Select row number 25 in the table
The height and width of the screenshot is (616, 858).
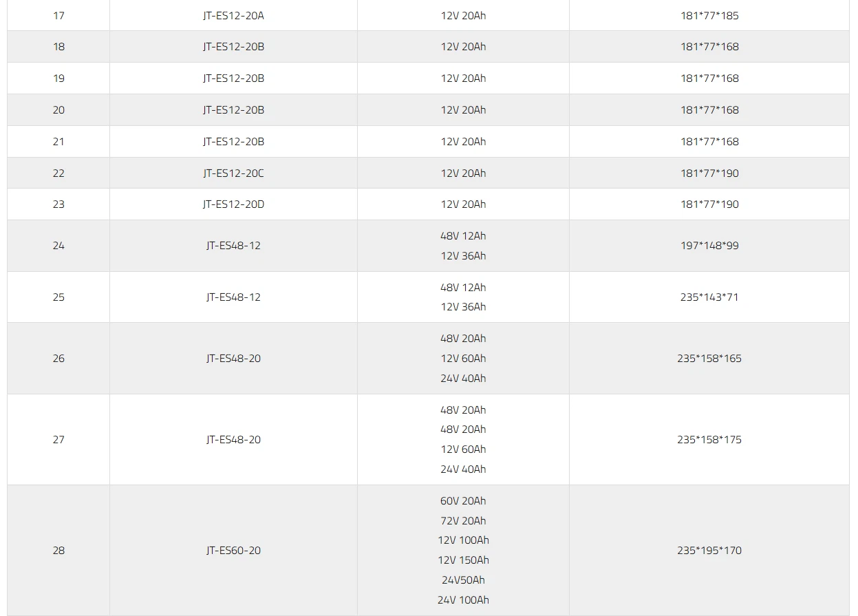[58, 297]
